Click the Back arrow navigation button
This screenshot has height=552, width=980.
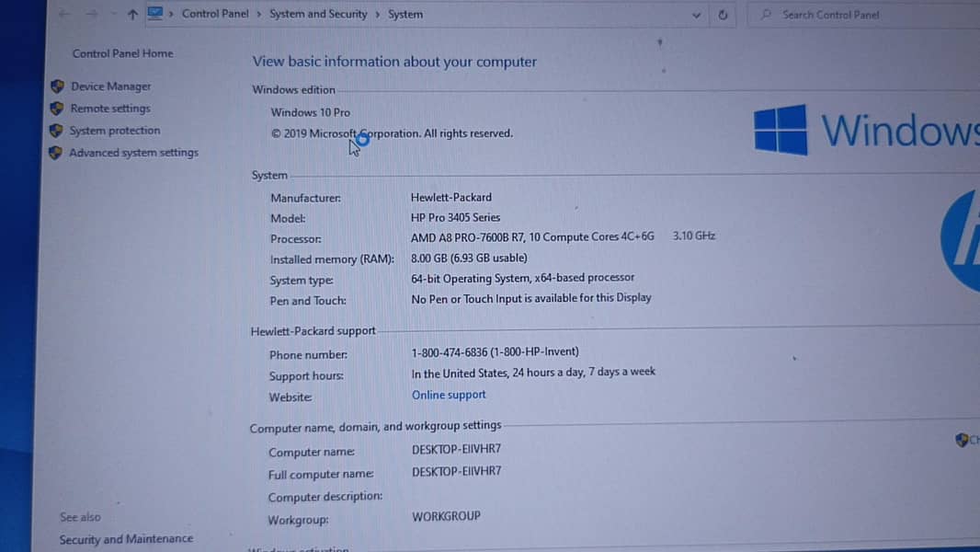click(64, 14)
